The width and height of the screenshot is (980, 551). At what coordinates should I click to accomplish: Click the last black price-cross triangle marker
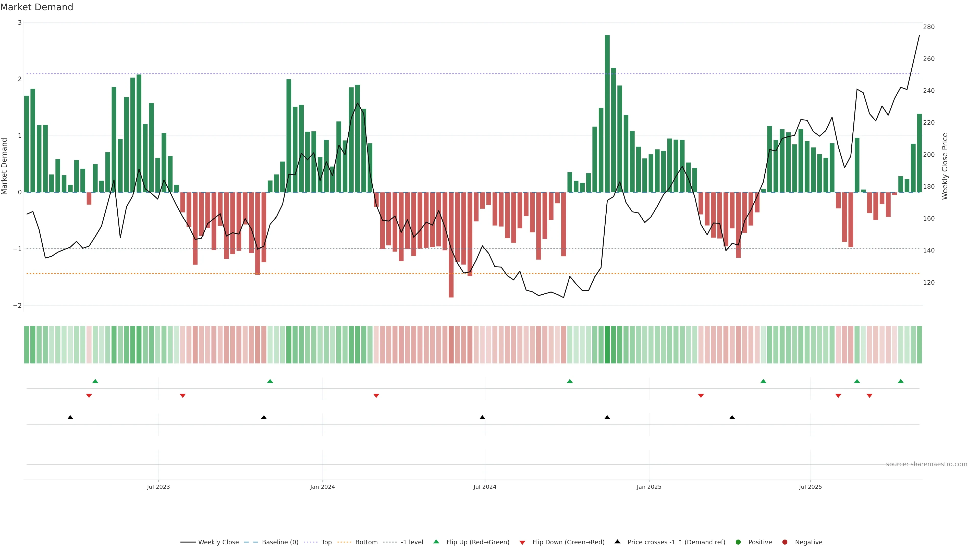(732, 418)
